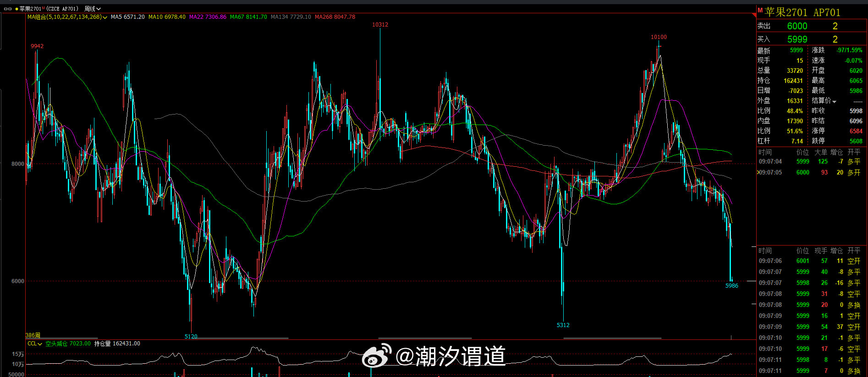Click the 苹果2701 AP701 quote panel heading
The height and width of the screenshot is (377, 868).
802,12
